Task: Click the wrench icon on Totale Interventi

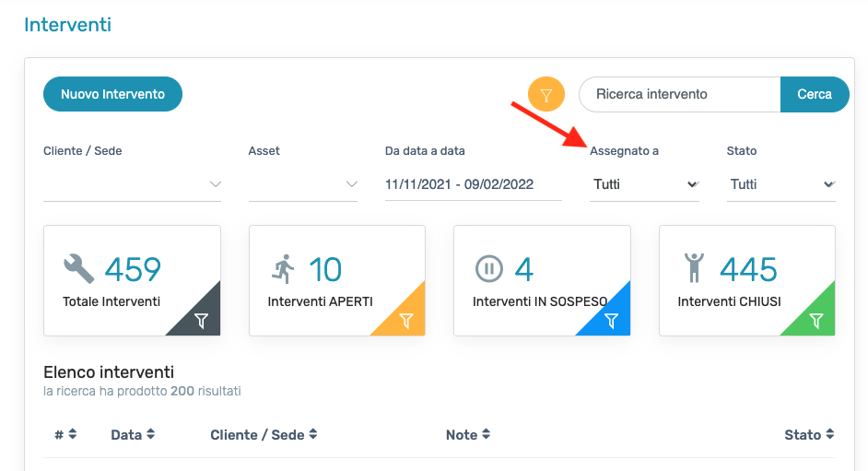Action: coord(78,268)
